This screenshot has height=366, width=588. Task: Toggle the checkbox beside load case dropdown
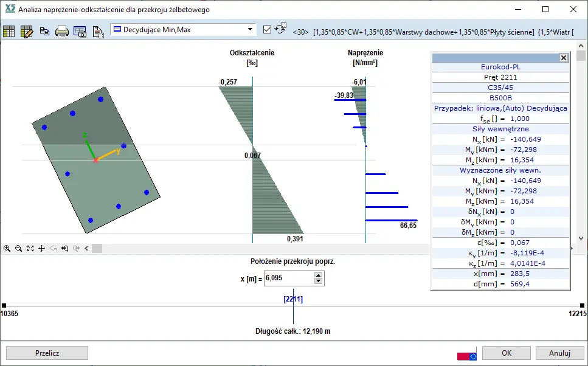pos(268,29)
